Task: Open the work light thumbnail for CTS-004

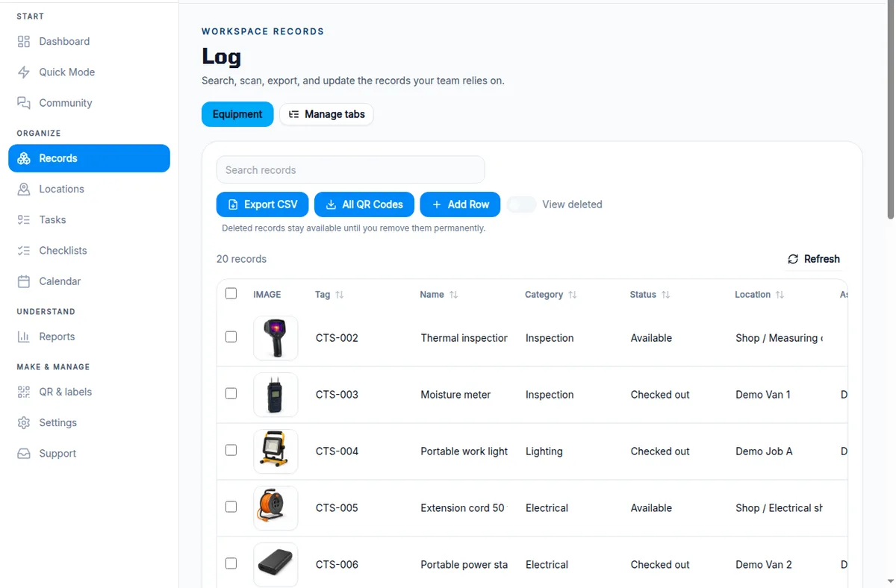Action: (x=276, y=451)
